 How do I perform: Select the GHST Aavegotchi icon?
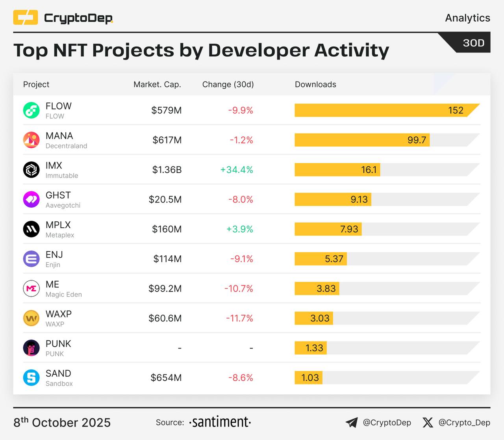31,199
